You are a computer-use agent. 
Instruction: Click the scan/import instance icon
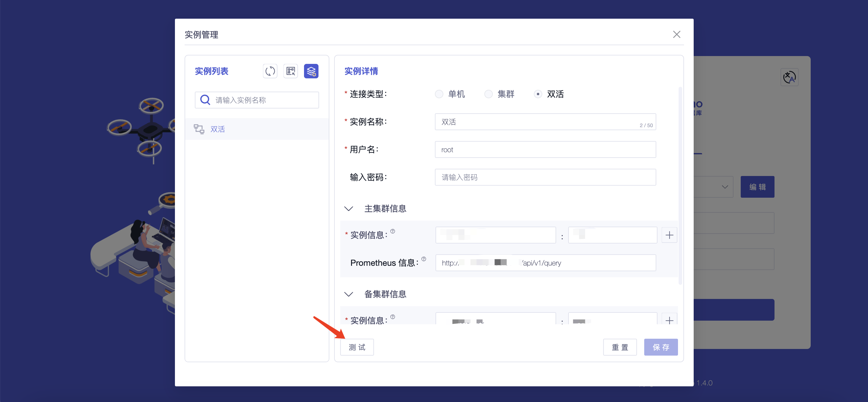click(290, 71)
